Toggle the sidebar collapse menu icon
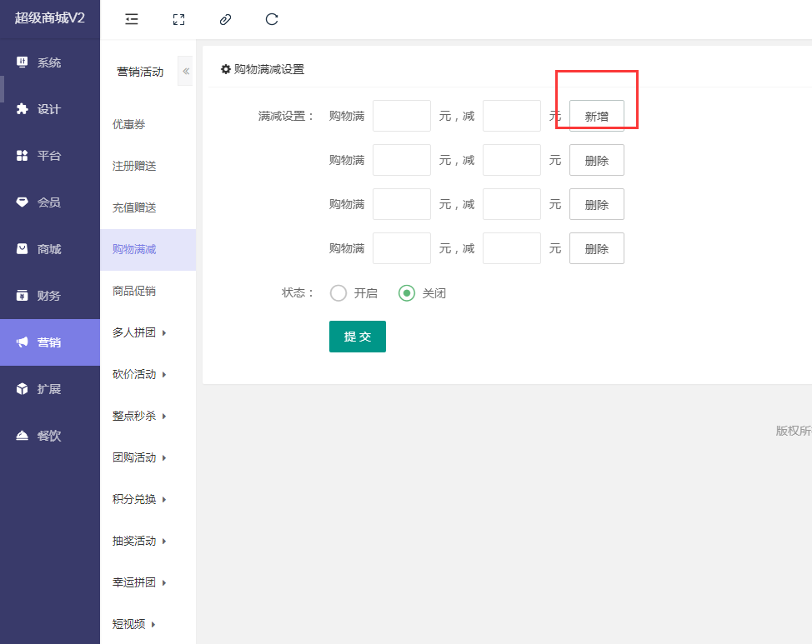Screen dimensions: 812x644 [132, 20]
